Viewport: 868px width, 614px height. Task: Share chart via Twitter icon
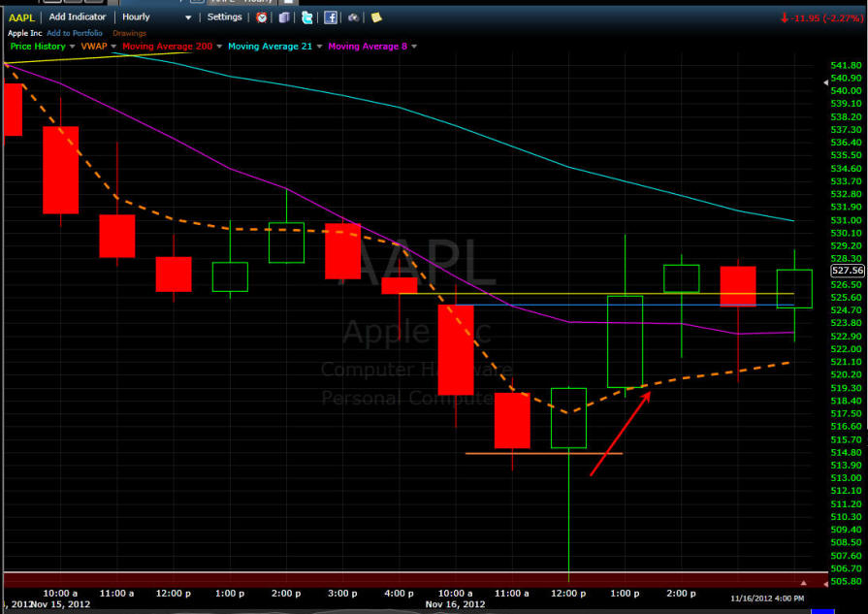307,17
